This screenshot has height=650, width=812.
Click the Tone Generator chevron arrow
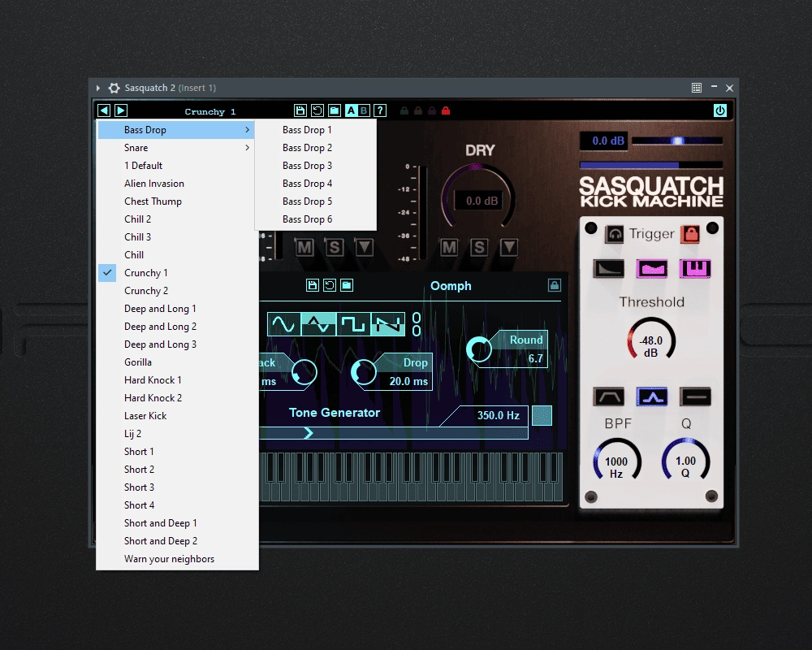tap(308, 433)
